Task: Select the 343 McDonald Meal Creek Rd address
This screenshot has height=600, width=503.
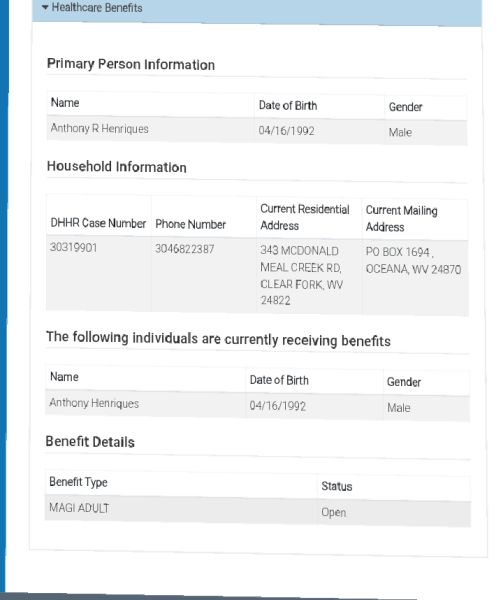Action: point(301,275)
